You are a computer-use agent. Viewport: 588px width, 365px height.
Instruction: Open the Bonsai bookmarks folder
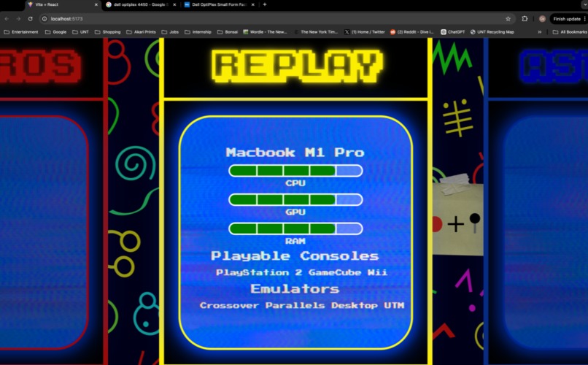click(228, 32)
